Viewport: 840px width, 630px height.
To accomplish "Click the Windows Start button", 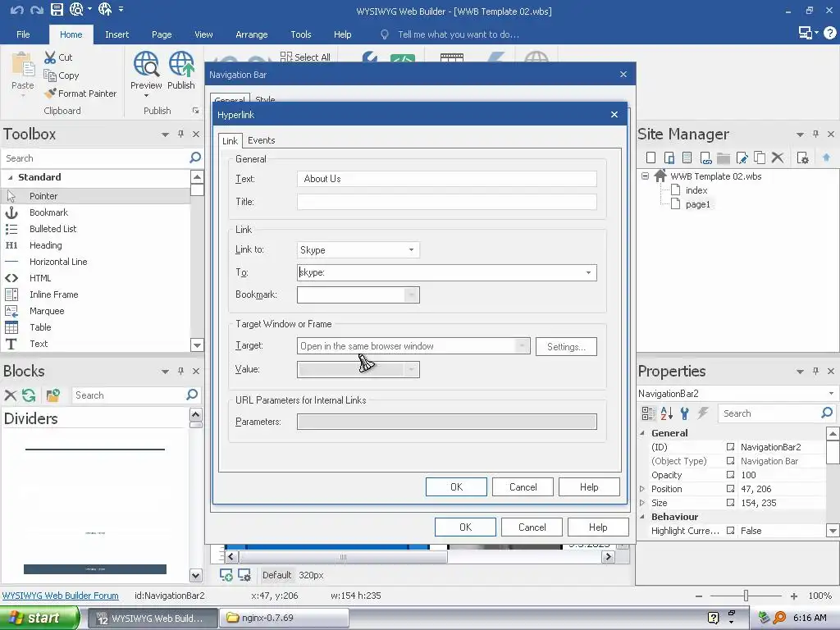I will (x=39, y=618).
